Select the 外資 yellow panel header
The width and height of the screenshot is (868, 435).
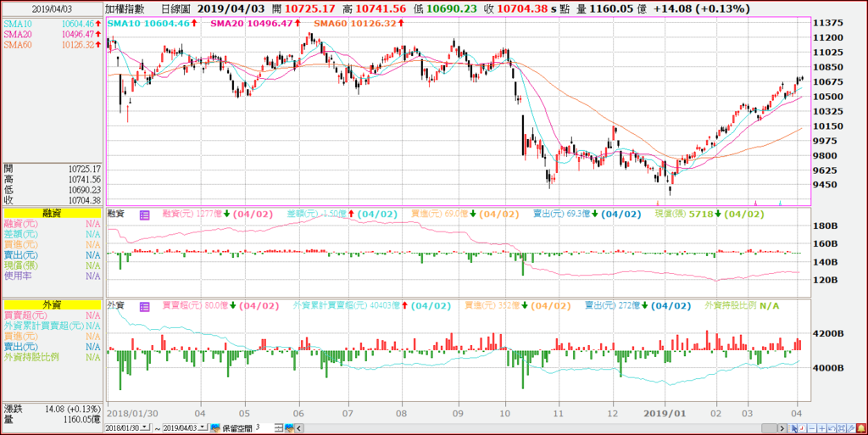tap(52, 304)
